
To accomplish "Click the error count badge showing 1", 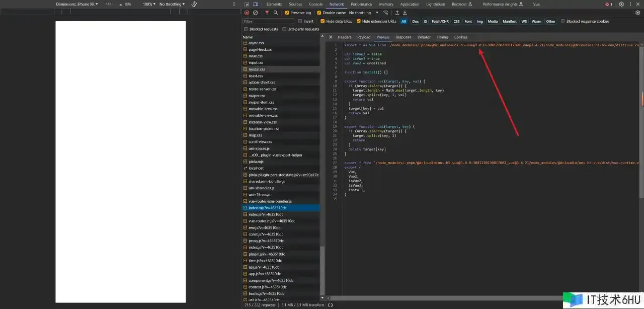I will [609, 4].
